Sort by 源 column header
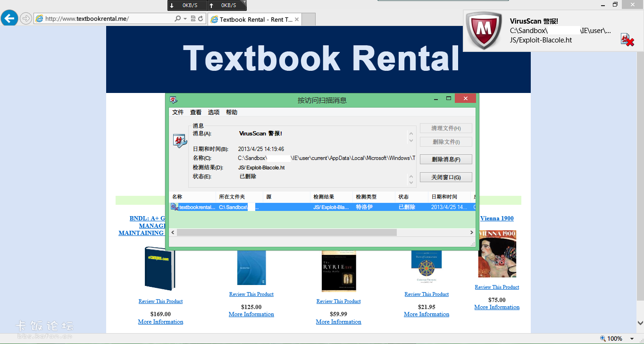This screenshot has width=644, height=344. (286, 197)
